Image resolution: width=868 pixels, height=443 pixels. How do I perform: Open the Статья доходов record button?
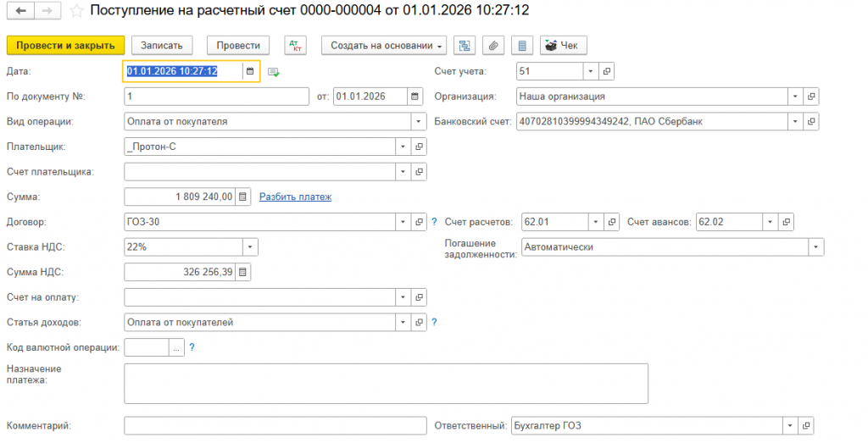[x=419, y=323]
